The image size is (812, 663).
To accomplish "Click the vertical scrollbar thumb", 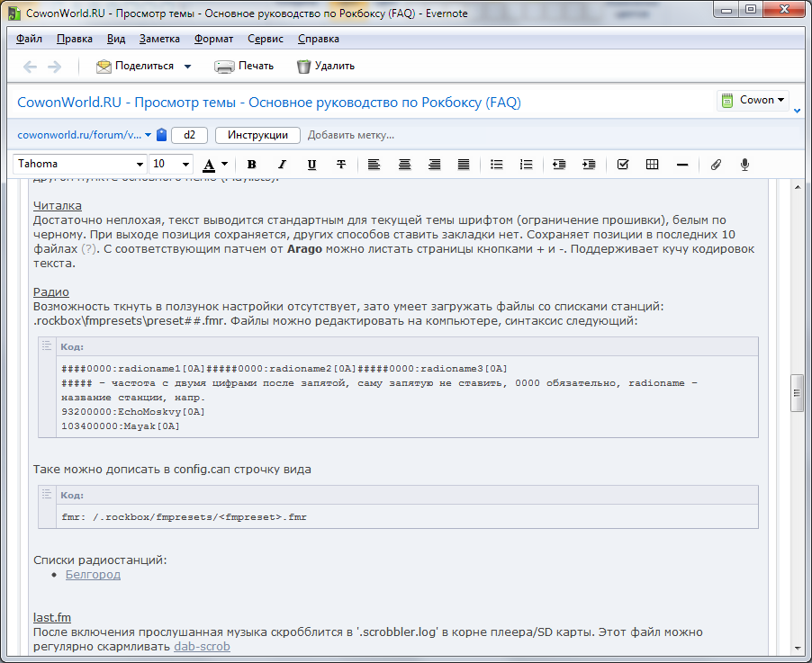I will [x=798, y=393].
